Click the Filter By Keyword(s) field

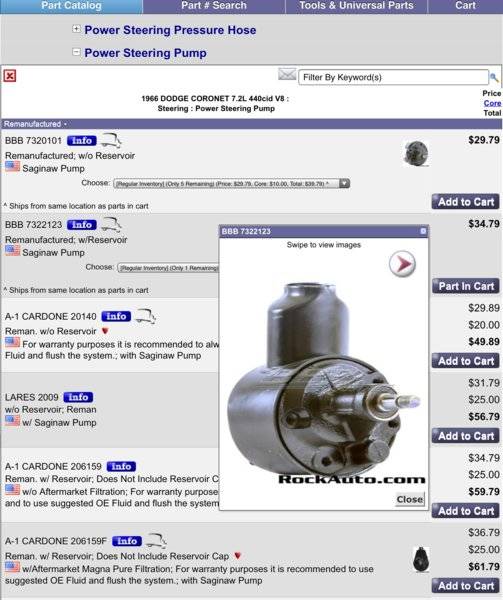click(x=393, y=77)
